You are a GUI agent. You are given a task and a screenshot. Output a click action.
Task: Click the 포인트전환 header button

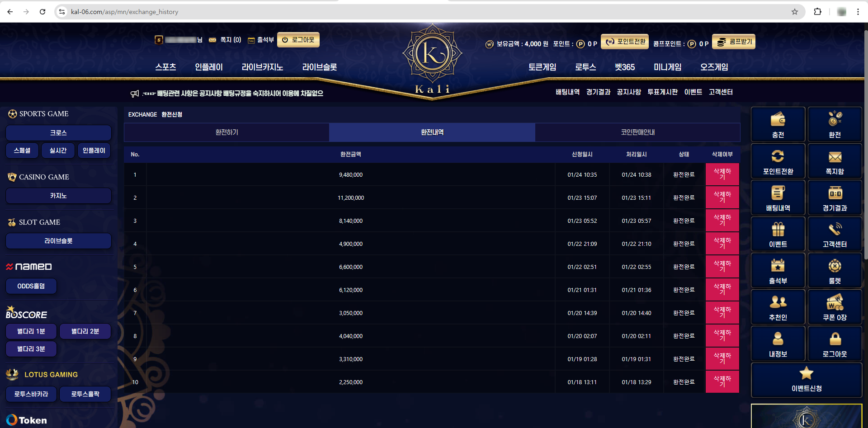click(625, 42)
